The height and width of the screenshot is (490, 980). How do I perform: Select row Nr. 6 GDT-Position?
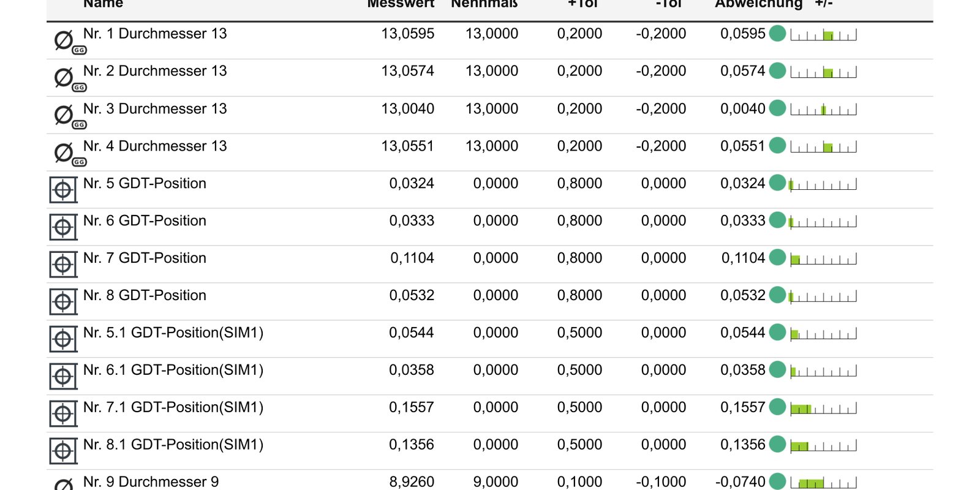[x=490, y=227]
